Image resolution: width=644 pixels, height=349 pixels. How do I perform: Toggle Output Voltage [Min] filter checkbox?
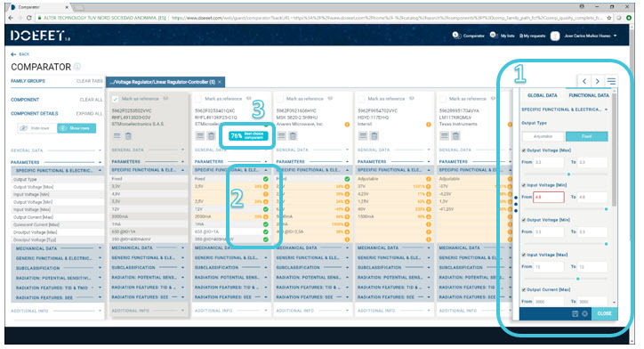(x=524, y=220)
